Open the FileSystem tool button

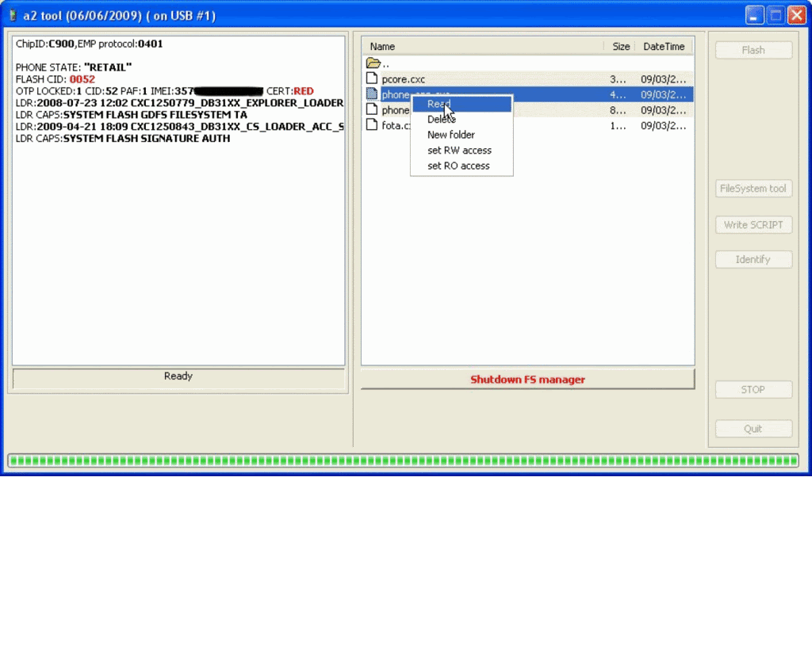click(x=753, y=189)
